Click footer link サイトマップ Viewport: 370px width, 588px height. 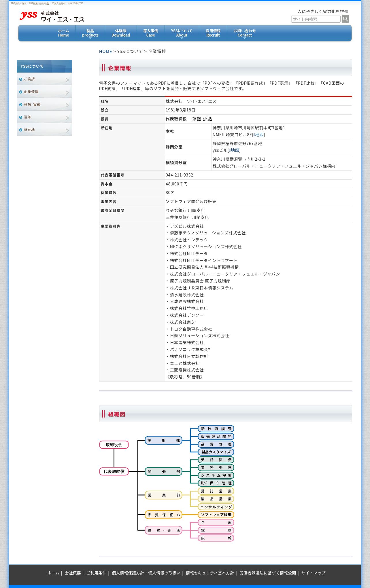(314, 573)
